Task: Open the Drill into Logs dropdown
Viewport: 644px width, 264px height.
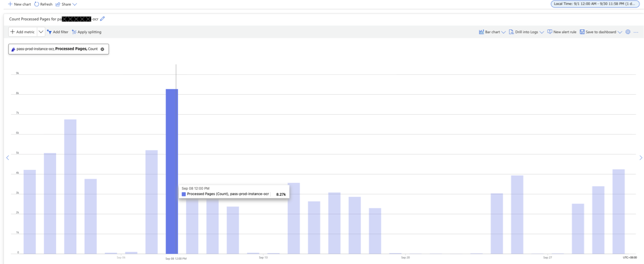Action: point(526,32)
